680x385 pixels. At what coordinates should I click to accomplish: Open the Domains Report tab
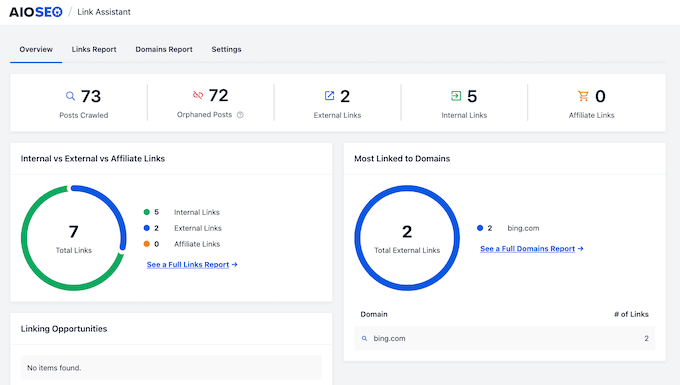[x=164, y=49]
